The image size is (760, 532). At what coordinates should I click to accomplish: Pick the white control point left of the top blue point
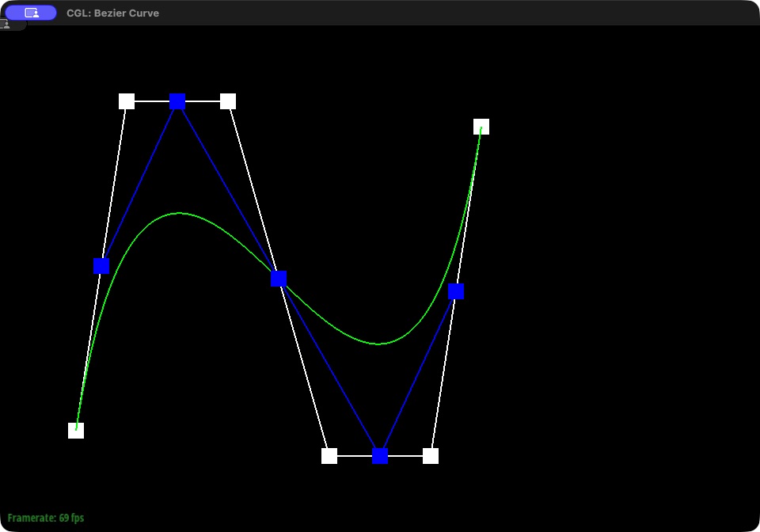[127, 101]
